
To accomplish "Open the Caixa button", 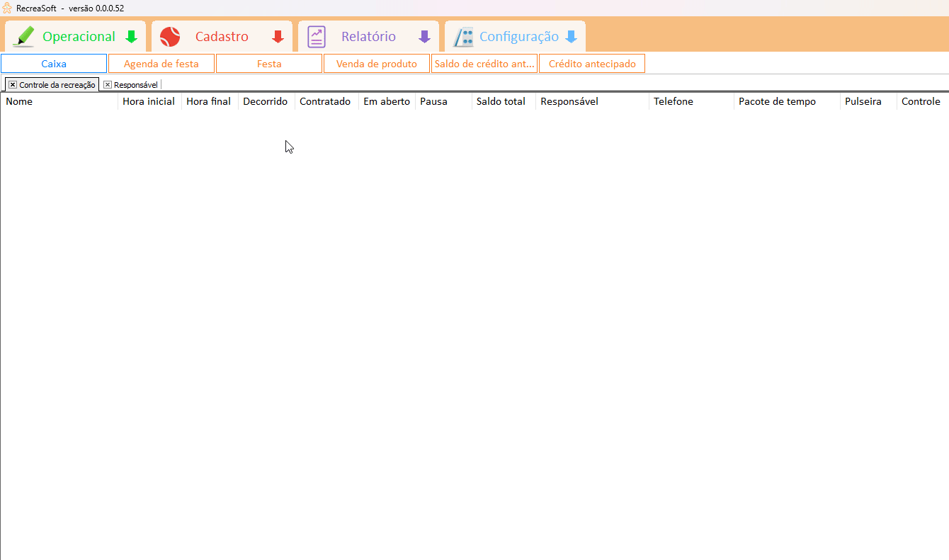I will pyautogui.click(x=54, y=64).
